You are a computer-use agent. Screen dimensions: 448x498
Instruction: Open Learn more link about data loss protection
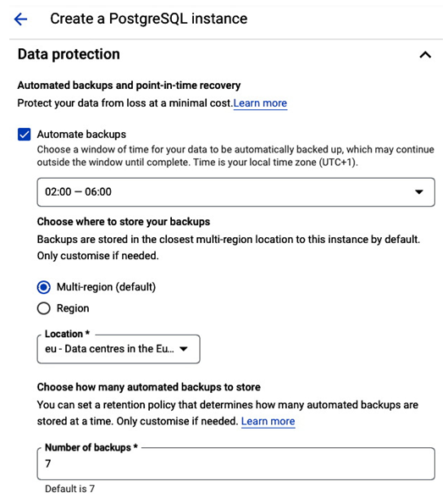[260, 103]
